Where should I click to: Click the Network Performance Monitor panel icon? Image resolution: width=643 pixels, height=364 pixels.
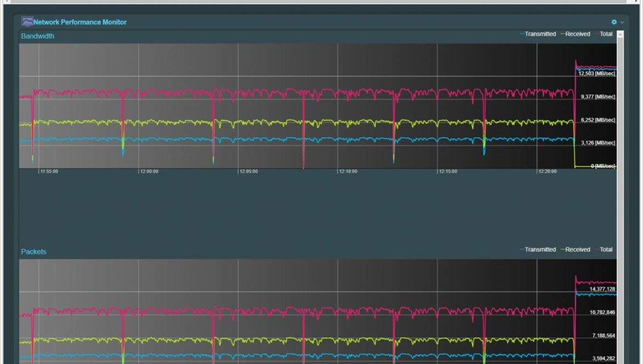pyautogui.click(x=27, y=21)
